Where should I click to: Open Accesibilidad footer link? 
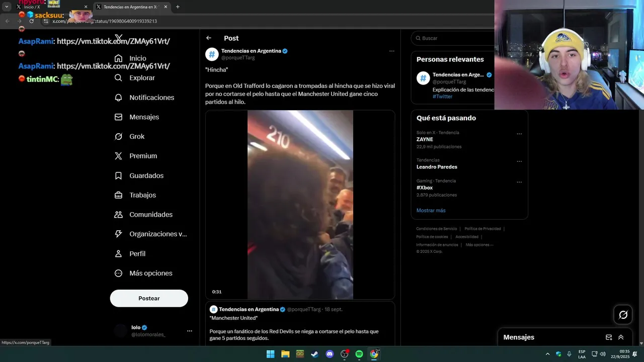click(x=467, y=237)
